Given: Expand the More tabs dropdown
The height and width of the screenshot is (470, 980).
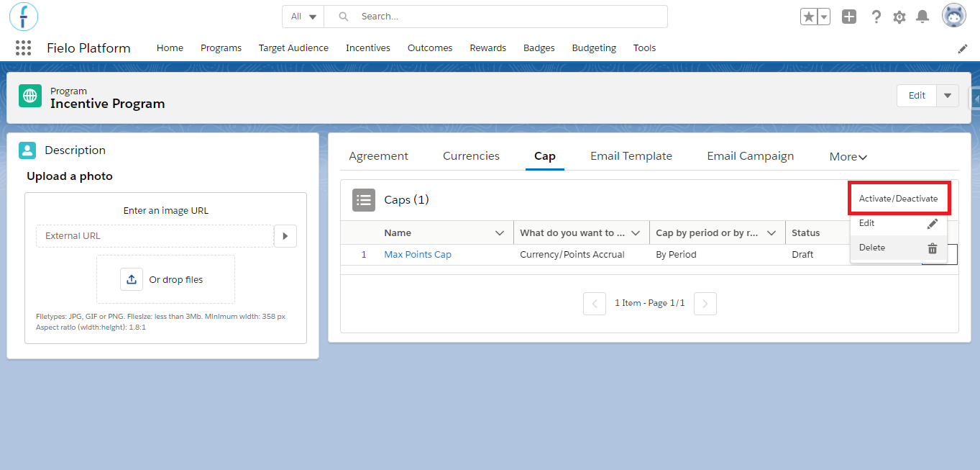Looking at the screenshot, I should 848,156.
